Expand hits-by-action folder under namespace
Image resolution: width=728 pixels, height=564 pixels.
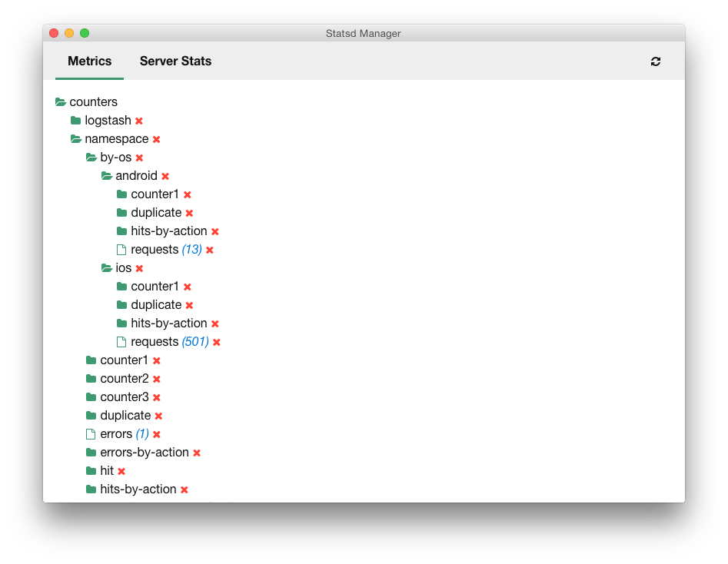coord(91,489)
